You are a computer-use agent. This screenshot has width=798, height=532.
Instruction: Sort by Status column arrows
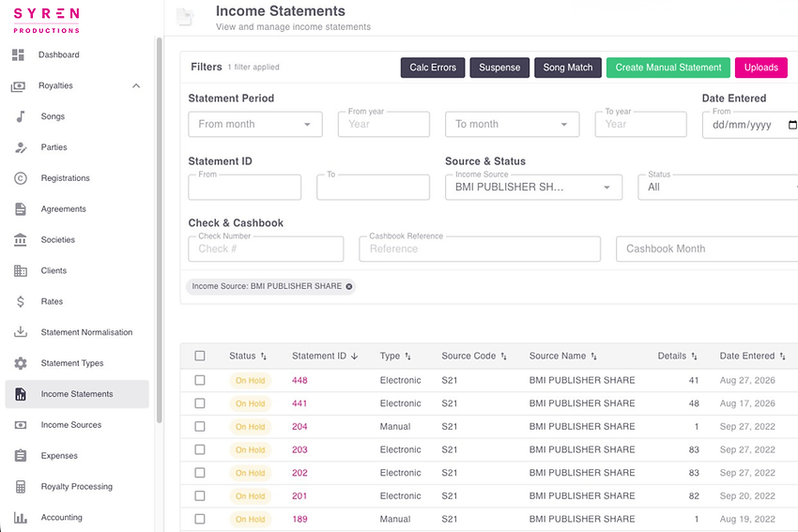pyautogui.click(x=264, y=357)
